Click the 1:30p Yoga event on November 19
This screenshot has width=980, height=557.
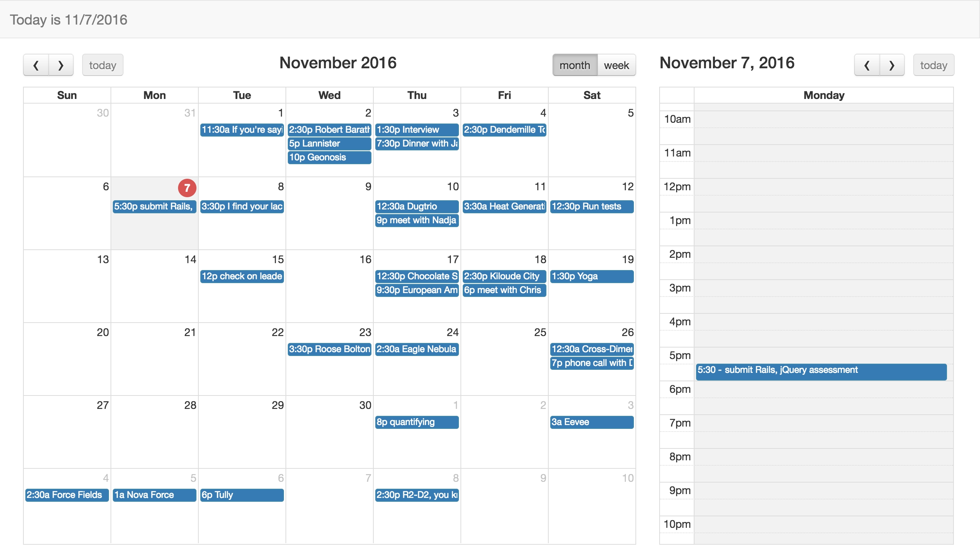590,276
